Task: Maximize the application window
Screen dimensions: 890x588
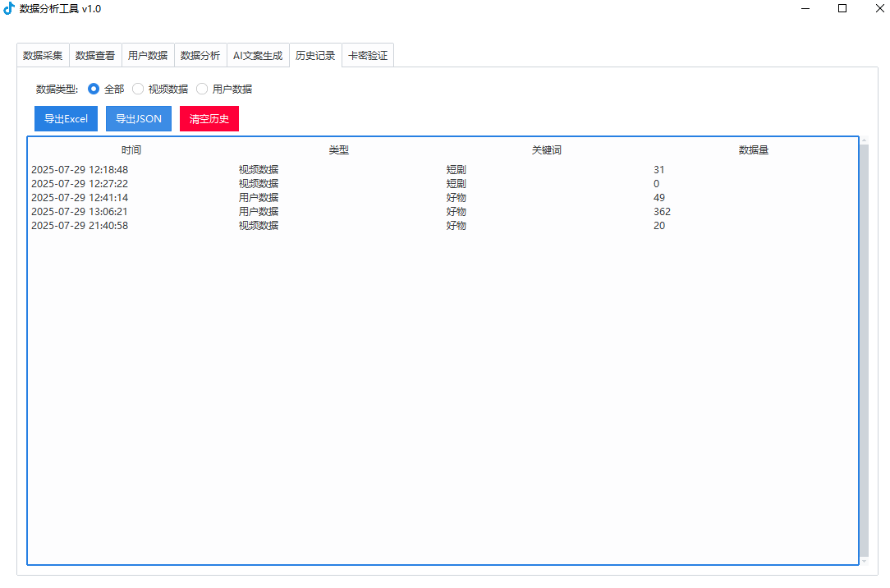Action: pyautogui.click(x=842, y=8)
